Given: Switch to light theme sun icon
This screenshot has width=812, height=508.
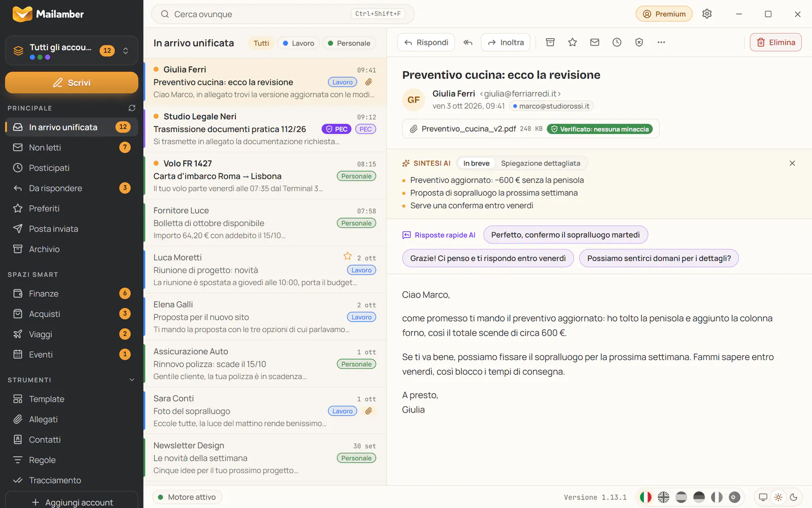Looking at the screenshot, I should [x=779, y=497].
